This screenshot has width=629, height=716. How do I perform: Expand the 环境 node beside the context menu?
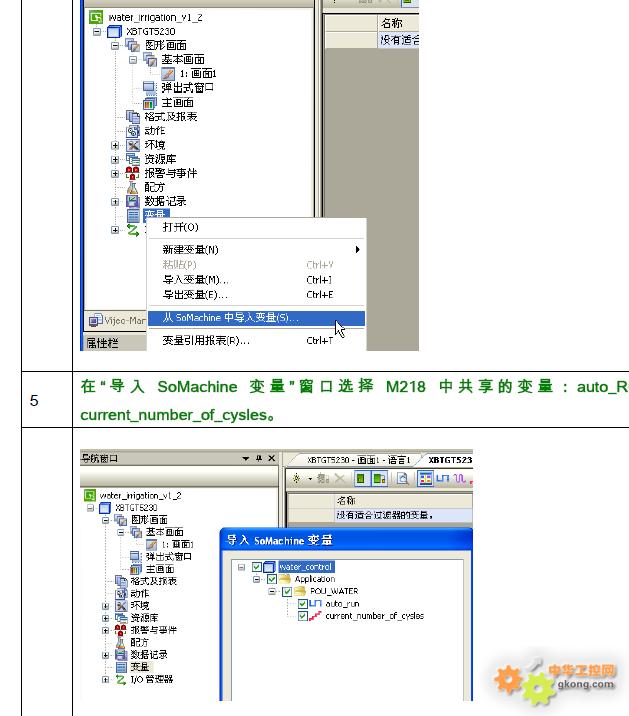115,145
